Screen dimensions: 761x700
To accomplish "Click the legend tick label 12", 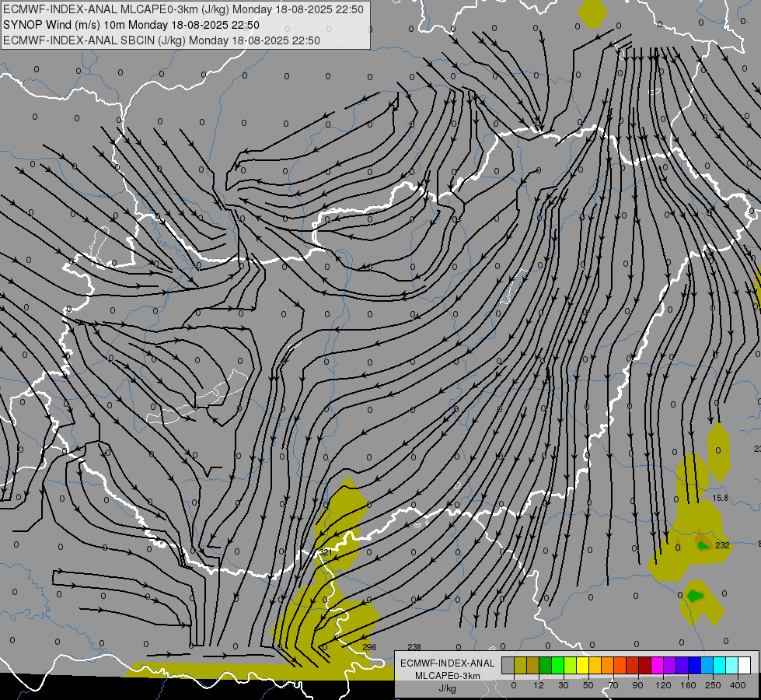I will (539, 685).
